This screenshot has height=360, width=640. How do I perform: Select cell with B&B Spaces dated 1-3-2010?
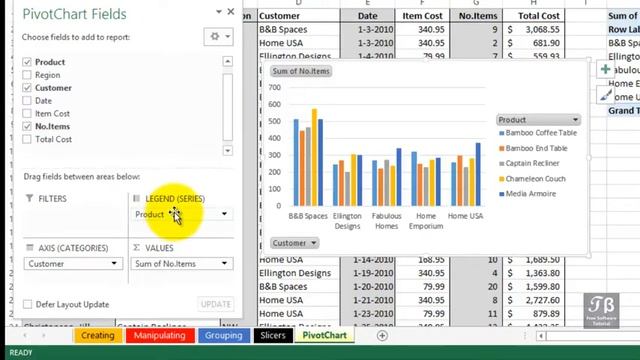click(298, 29)
